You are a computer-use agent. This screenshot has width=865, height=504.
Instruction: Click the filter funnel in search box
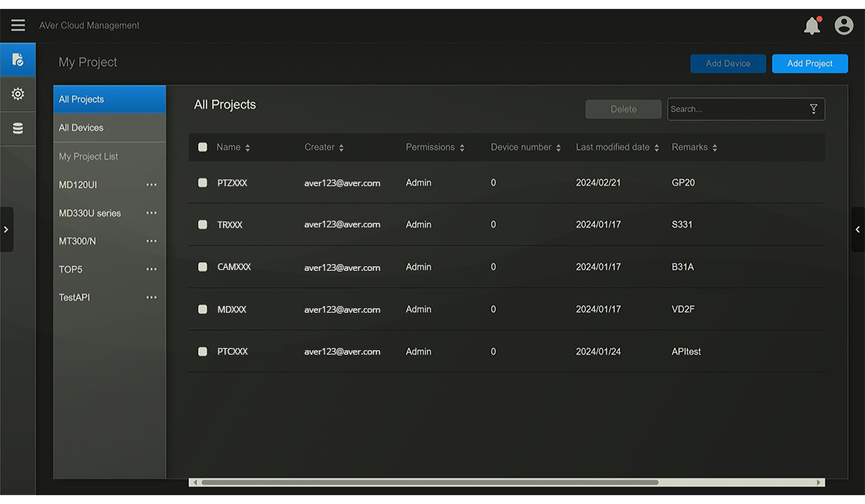click(813, 109)
